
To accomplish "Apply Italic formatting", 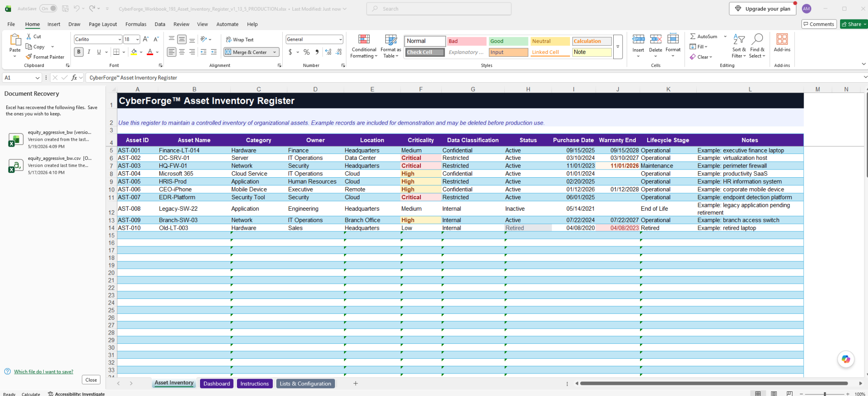I will [x=89, y=52].
